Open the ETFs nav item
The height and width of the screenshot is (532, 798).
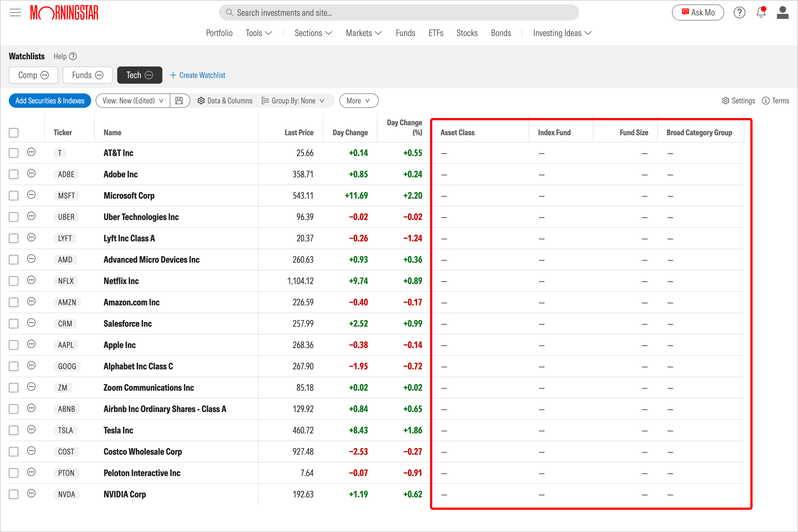click(436, 33)
